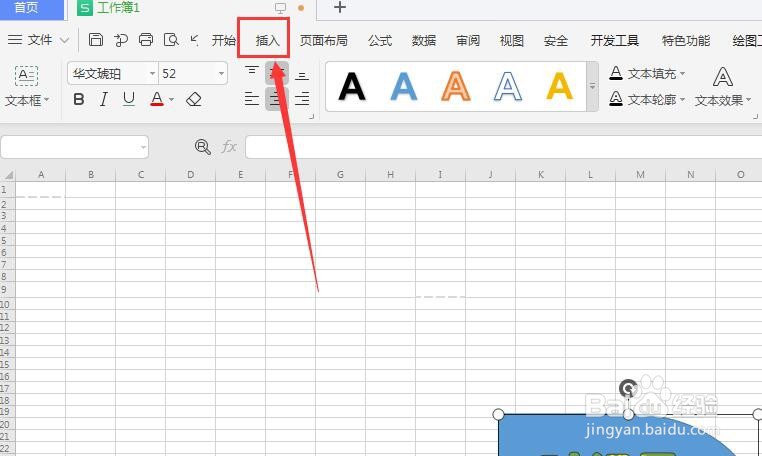Open the text box dropdown arrow
The image size is (762, 456).
(47, 100)
